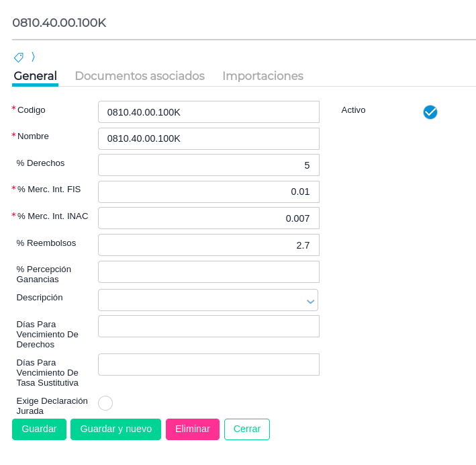Click the pink Eliminar button
The width and height of the screenshot is (476, 465).
193,429
